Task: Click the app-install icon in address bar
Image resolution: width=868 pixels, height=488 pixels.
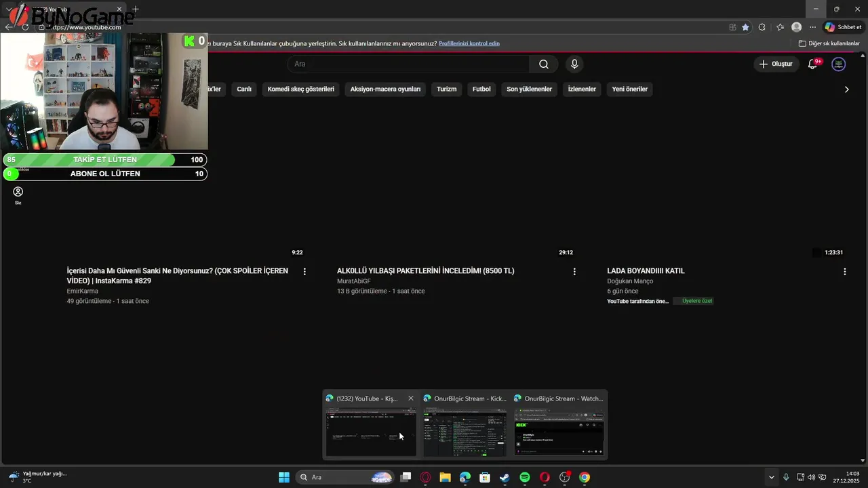Action: tap(732, 27)
